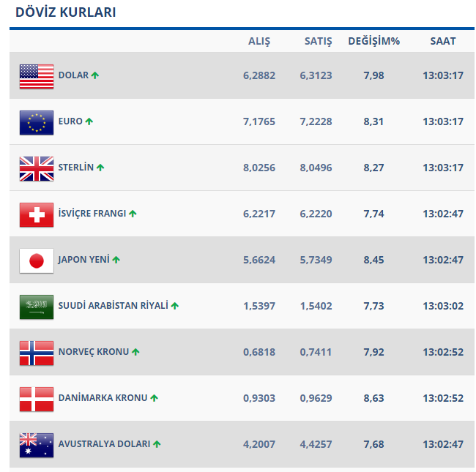Click the European Union flag icon

37,122
